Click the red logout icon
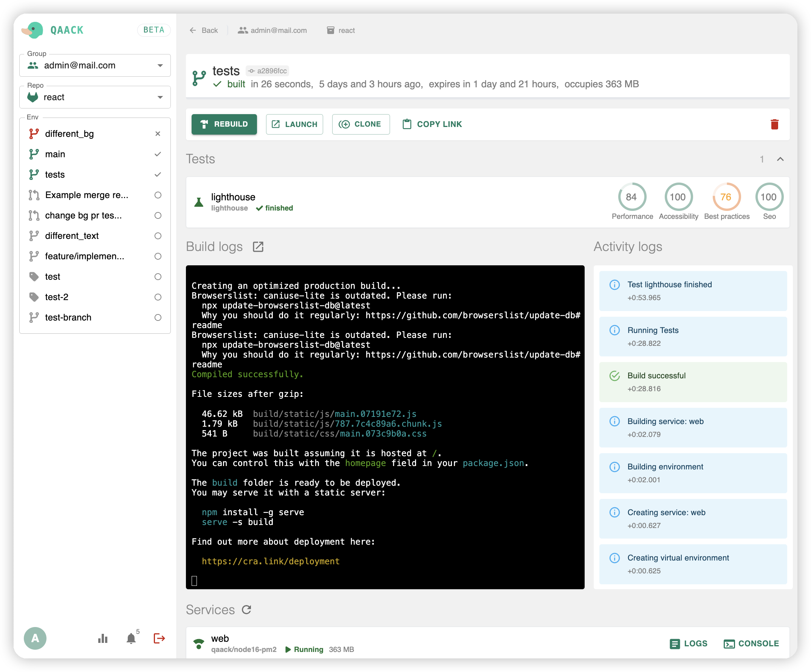811x672 pixels. coord(159,638)
